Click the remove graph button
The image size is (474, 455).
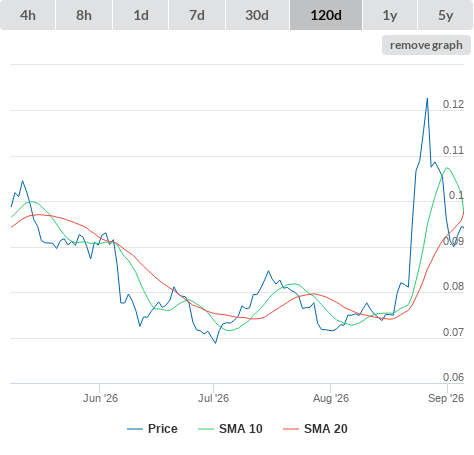[426, 45]
